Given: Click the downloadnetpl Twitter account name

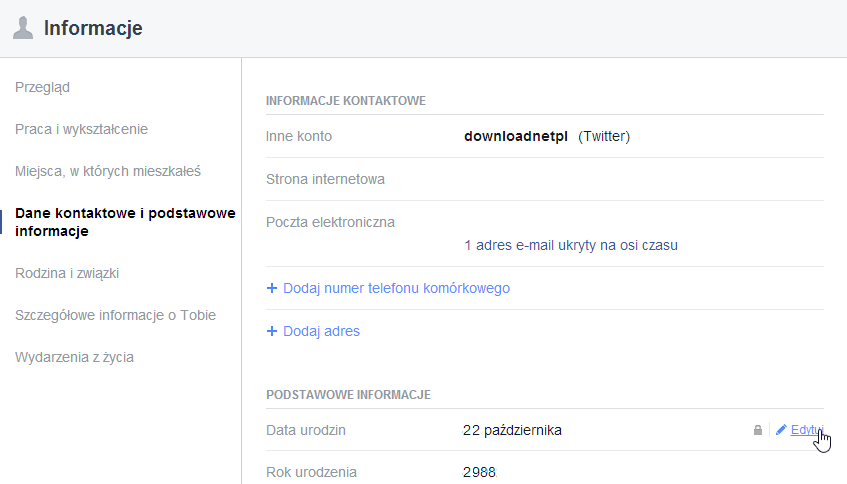Looking at the screenshot, I should (x=515, y=136).
